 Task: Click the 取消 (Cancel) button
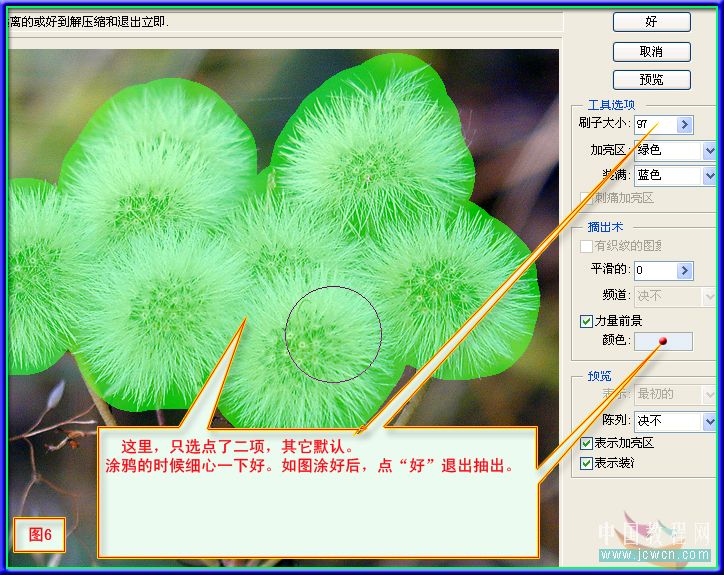652,51
